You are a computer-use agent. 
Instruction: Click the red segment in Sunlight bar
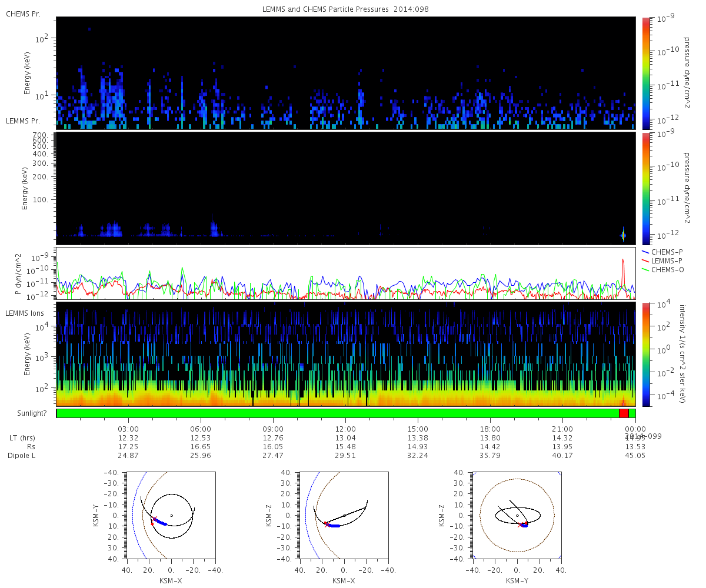(624, 413)
